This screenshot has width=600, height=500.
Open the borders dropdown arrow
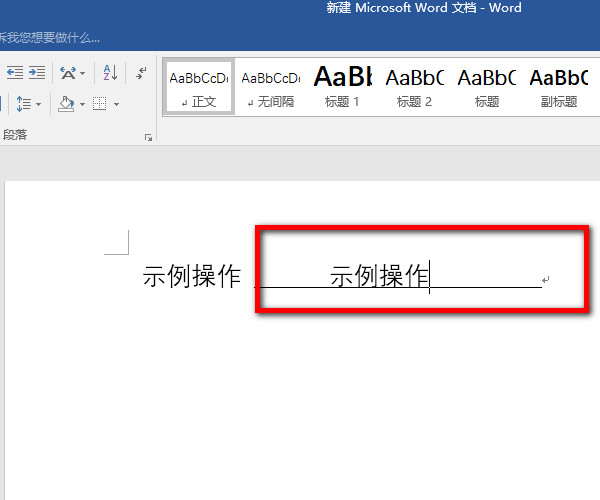click(x=116, y=104)
